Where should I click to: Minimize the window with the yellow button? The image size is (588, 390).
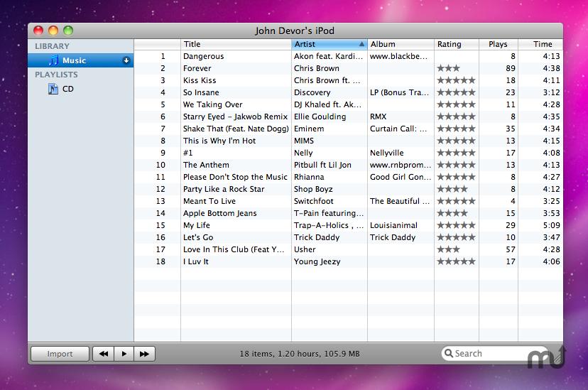53,31
